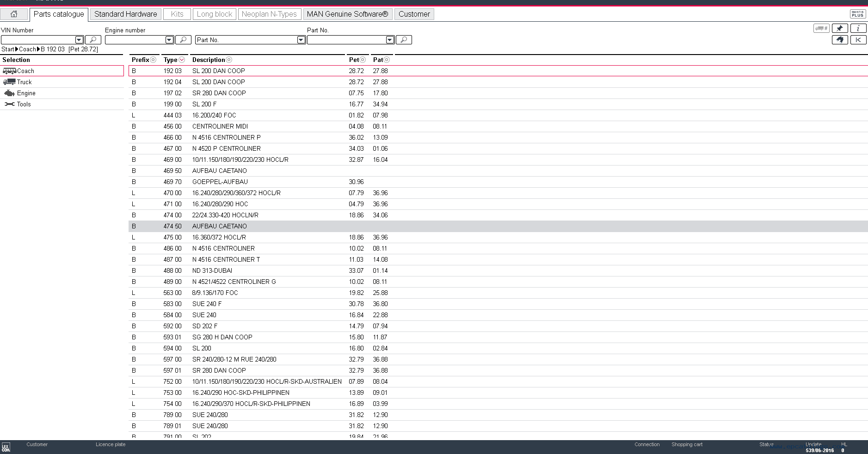868x454 pixels.
Task: Toggle sort on the Description column
Action: point(229,60)
